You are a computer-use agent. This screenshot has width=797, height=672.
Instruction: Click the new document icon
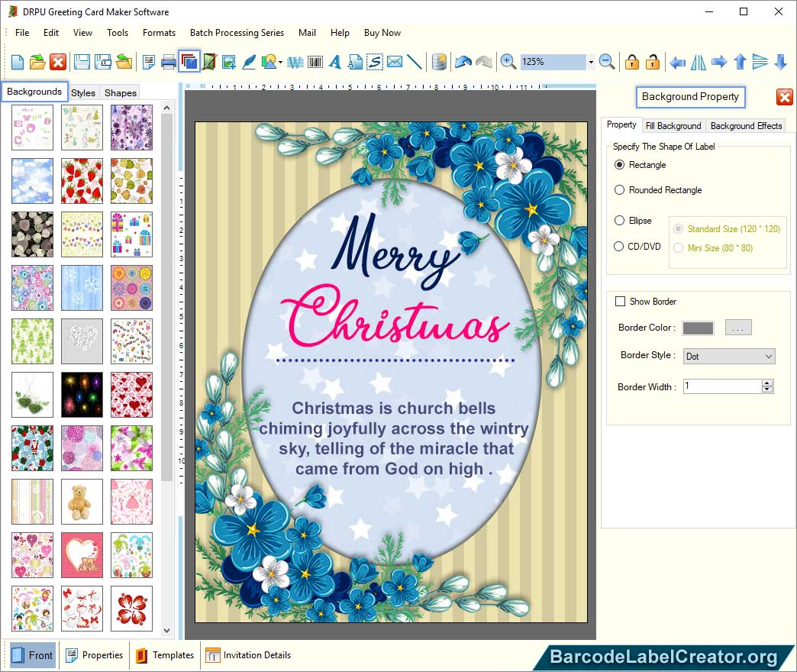pyautogui.click(x=17, y=62)
